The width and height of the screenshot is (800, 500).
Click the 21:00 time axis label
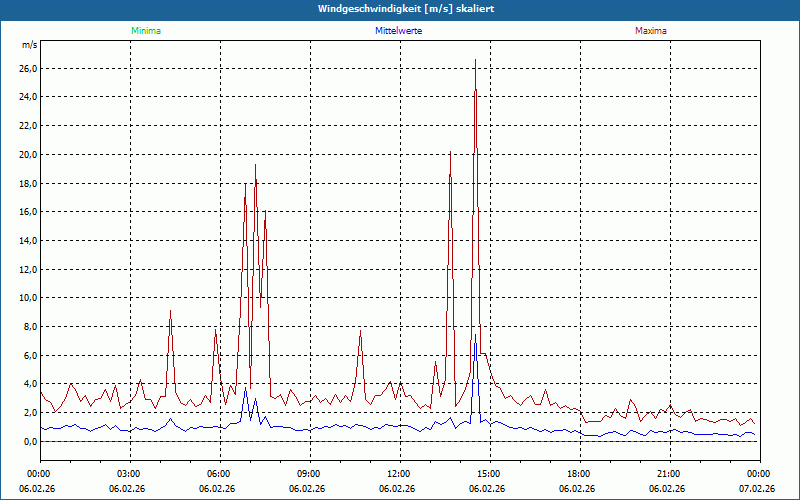coord(670,474)
